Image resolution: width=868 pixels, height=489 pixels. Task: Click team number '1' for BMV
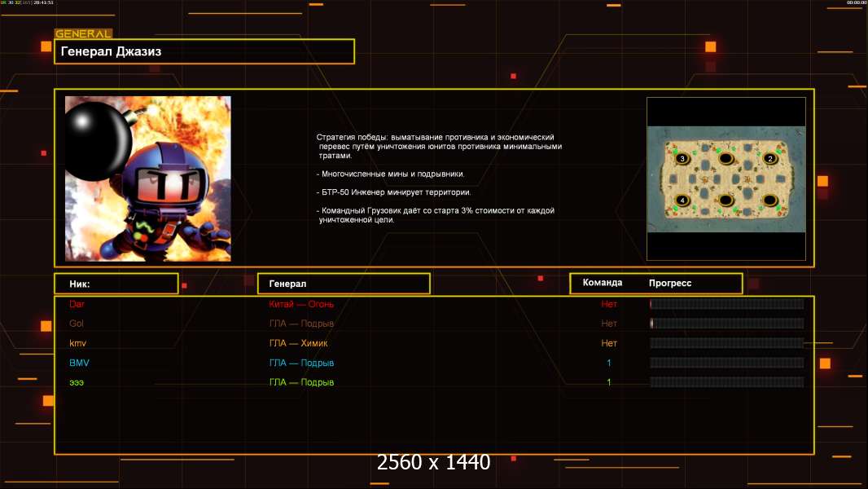609,363
